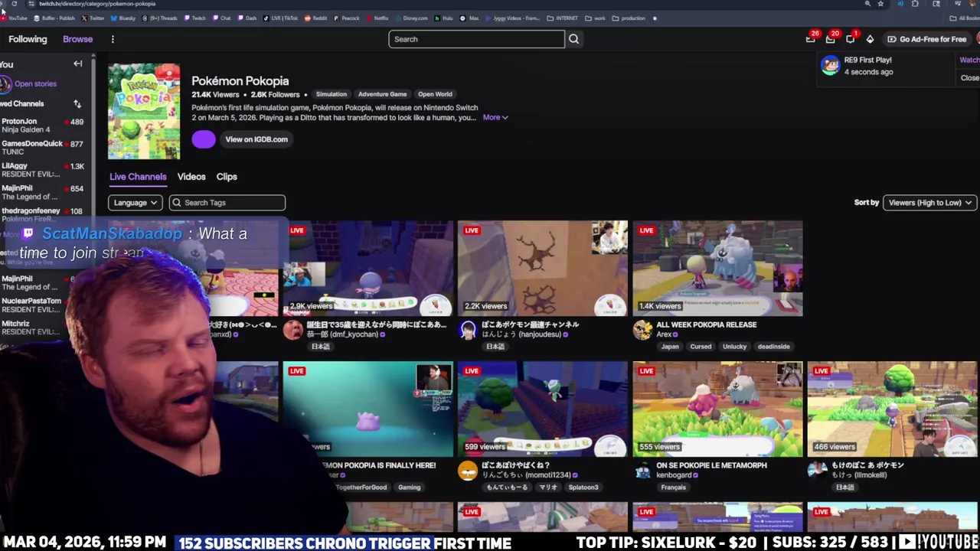
Task: Collapse the followed channels sidebar
Action: (x=77, y=64)
